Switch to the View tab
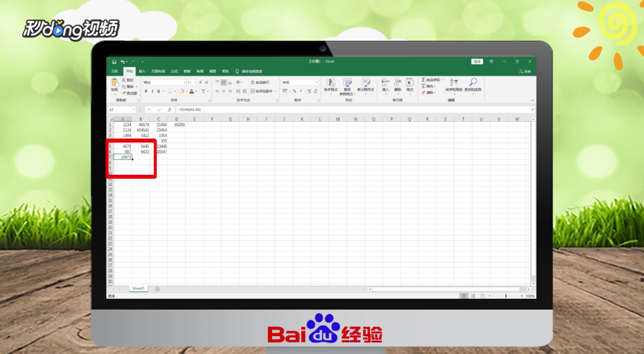This screenshot has height=354, width=644. coord(212,72)
